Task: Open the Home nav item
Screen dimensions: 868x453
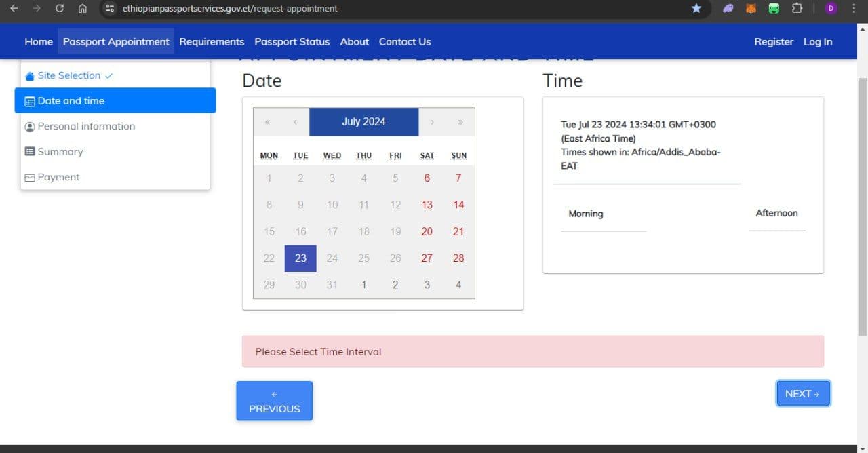Action: pos(39,41)
